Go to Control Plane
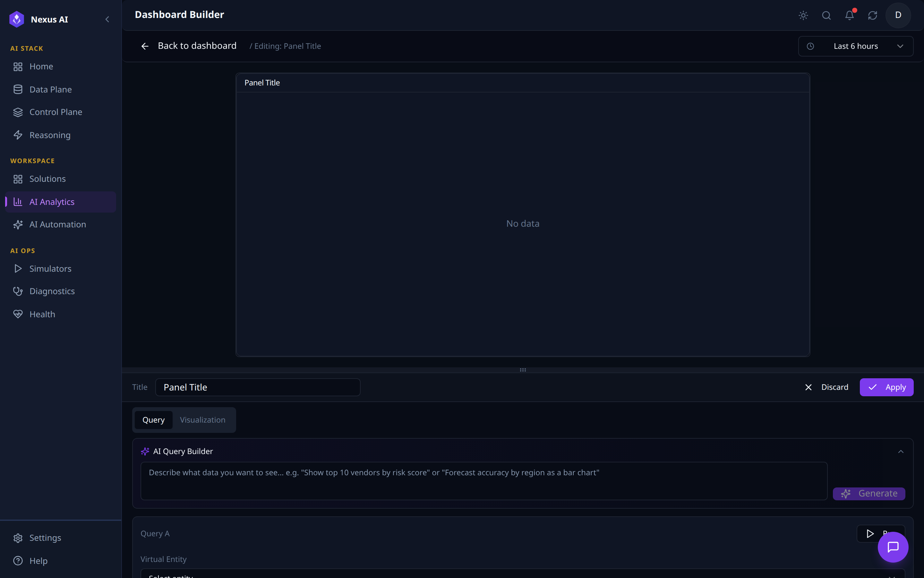 [x=60, y=112]
